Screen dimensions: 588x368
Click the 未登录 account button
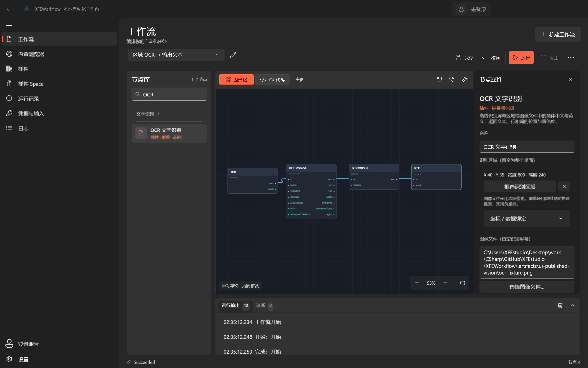pyautogui.click(x=471, y=9)
